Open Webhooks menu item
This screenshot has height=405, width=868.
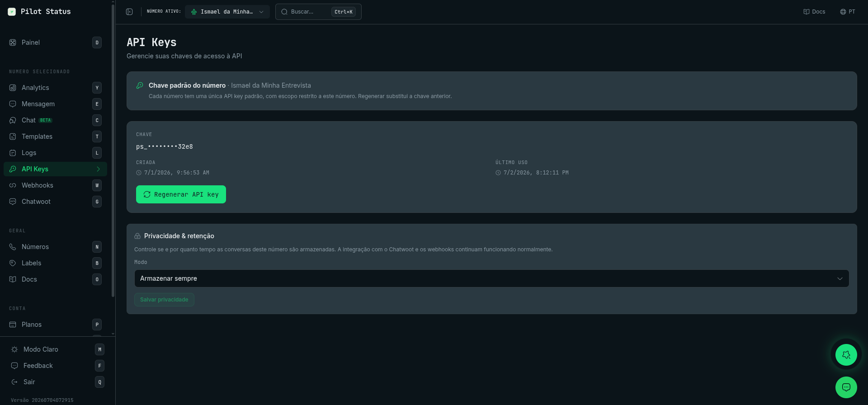(x=55, y=185)
